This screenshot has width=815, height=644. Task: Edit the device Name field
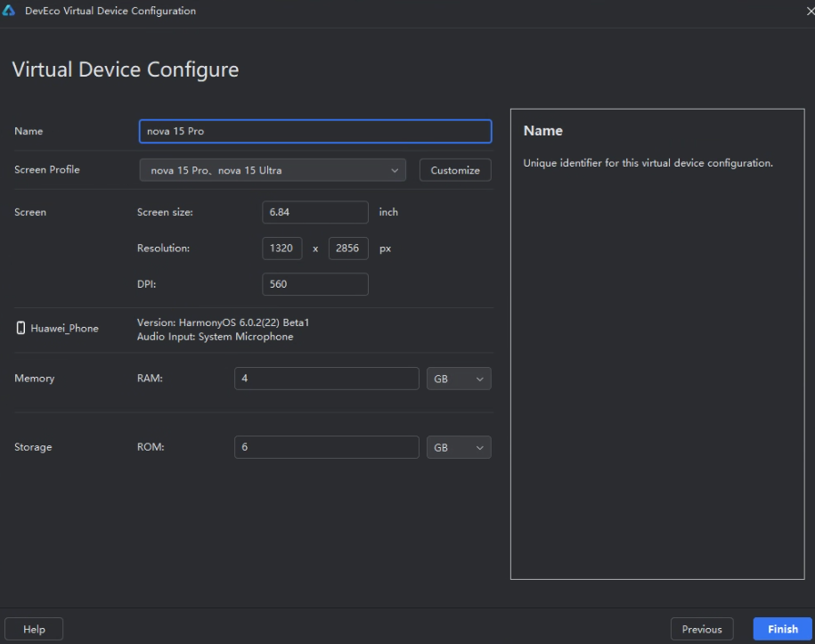click(x=315, y=131)
